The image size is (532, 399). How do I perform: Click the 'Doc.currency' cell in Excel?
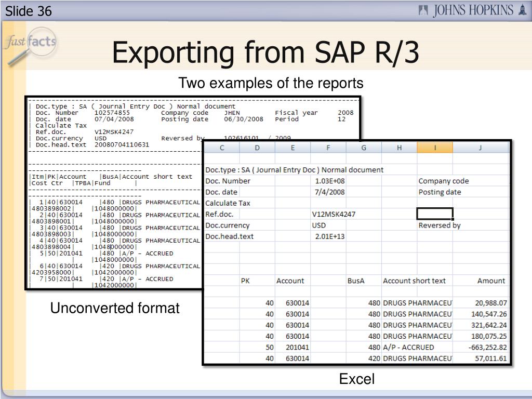228,225
